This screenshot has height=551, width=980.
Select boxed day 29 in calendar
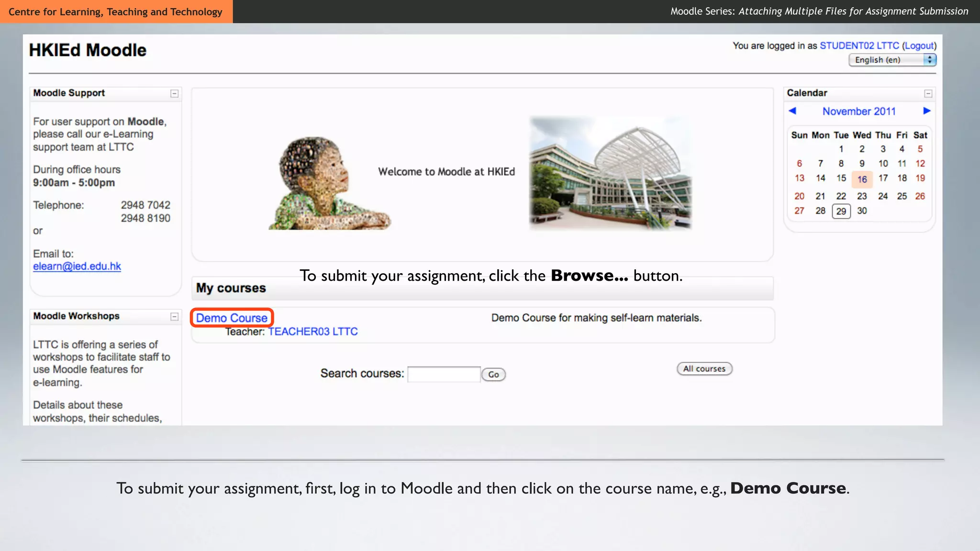coord(841,211)
